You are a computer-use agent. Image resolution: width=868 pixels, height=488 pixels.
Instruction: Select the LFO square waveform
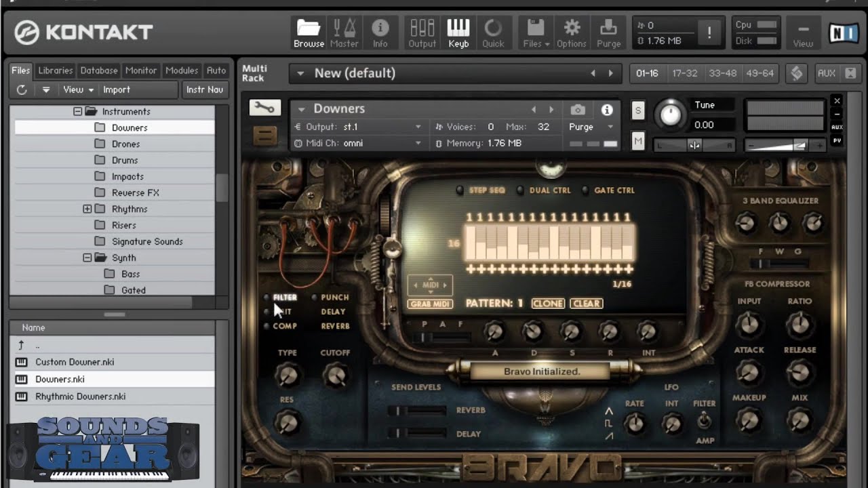[x=609, y=424]
